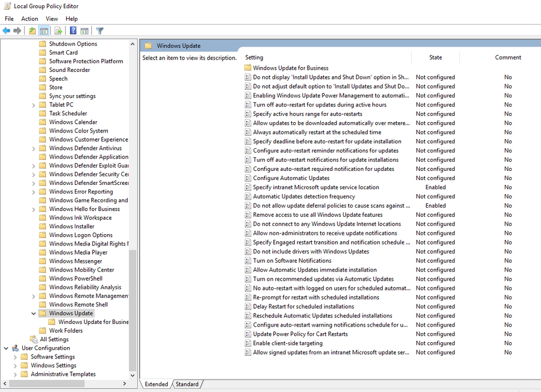This screenshot has width=541, height=392.
Task: Click the Export List toolbar icon
Action: [x=58, y=31]
